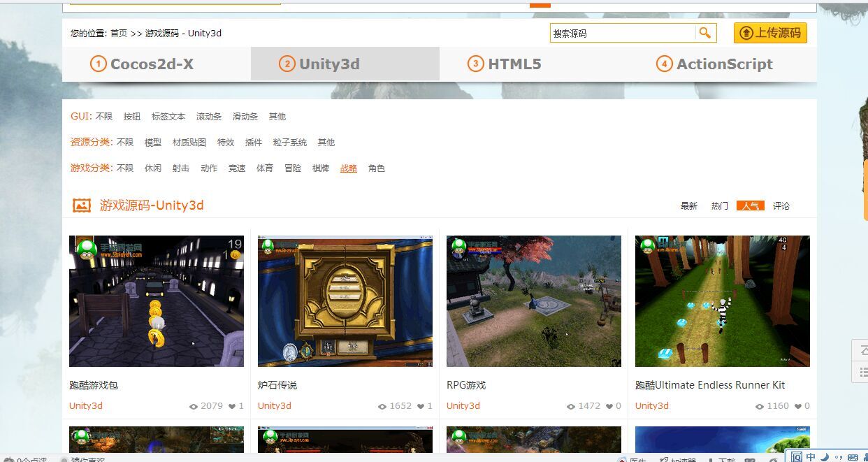Open the RPG游戏 thumbnail
Viewport: 868px width, 462px height.
534,301
